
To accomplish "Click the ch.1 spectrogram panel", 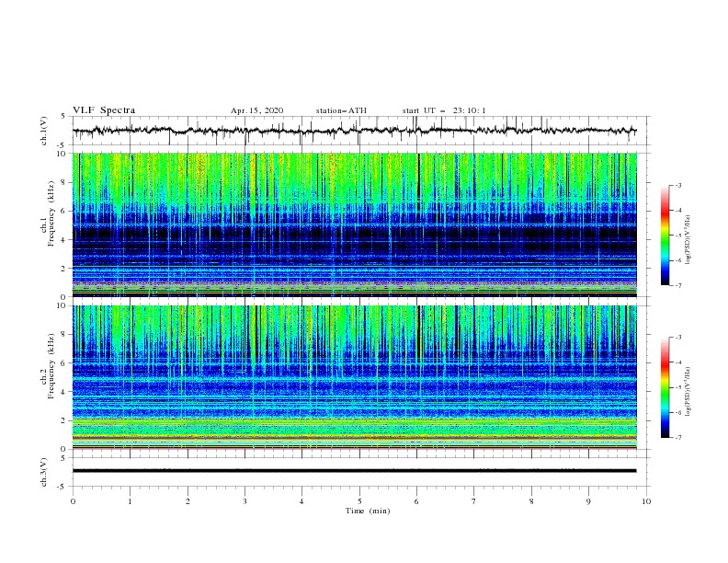I will pos(354,224).
